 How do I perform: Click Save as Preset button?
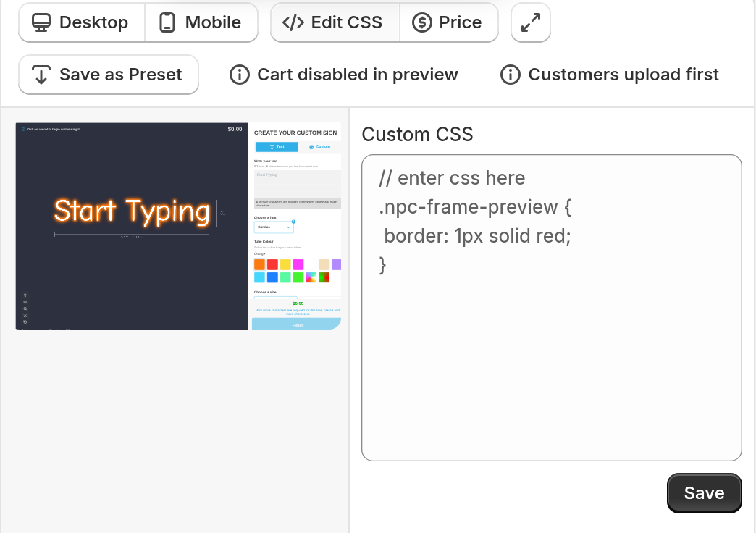[x=109, y=75]
